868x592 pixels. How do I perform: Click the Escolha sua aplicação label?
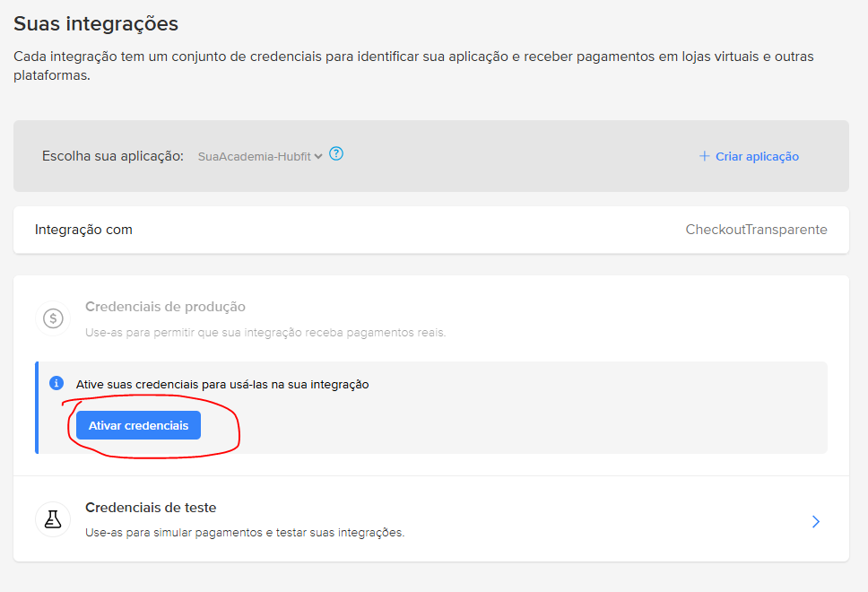(x=113, y=156)
